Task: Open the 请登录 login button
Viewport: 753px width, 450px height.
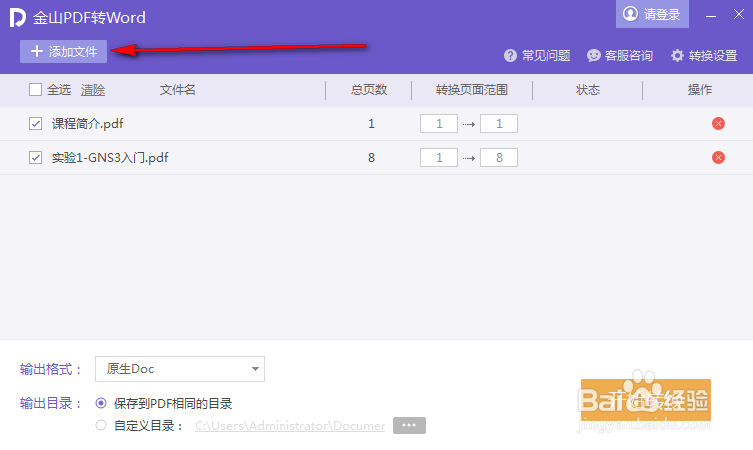Action: pos(652,14)
